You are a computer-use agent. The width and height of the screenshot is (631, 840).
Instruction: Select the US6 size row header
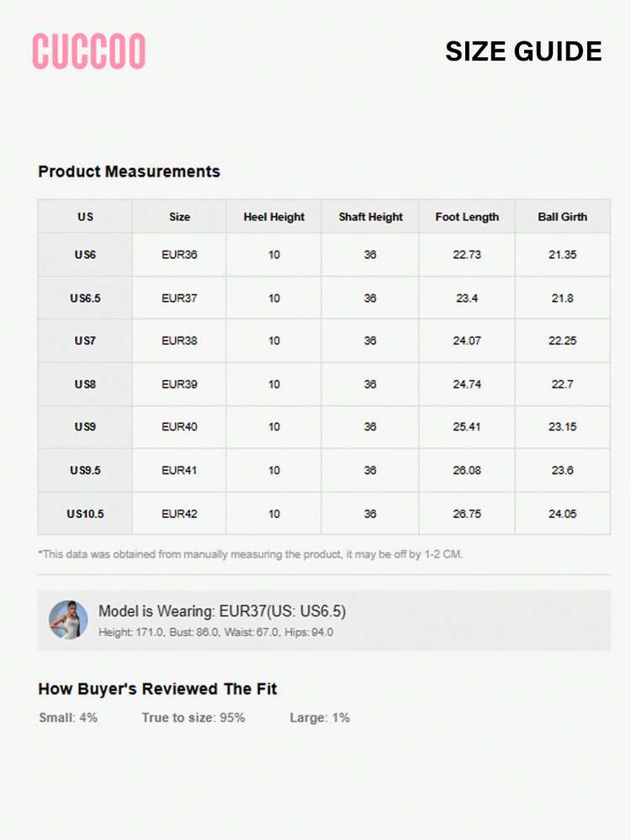[x=85, y=255]
